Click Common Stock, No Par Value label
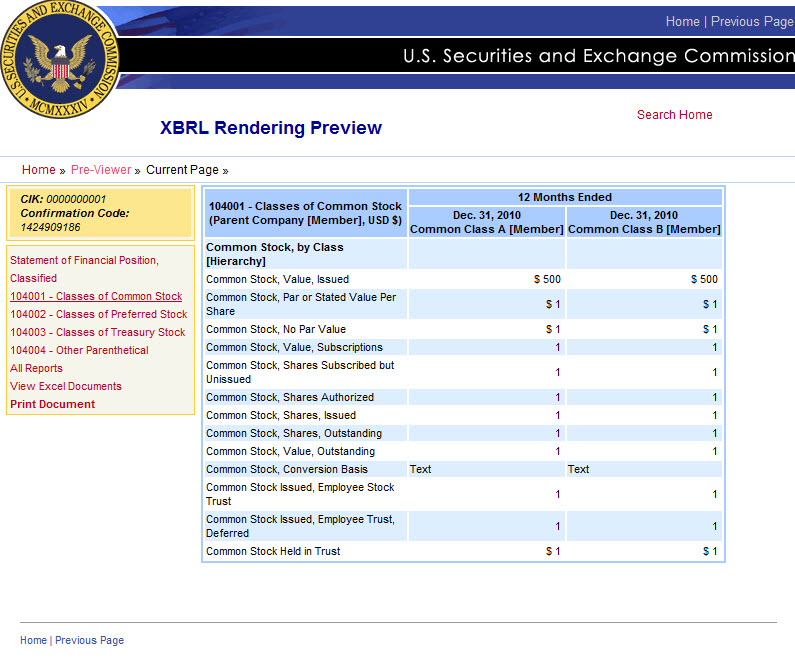 coord(276,330)
